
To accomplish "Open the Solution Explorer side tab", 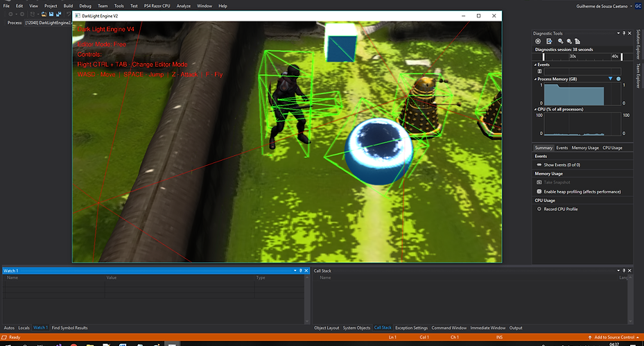I will [x=638, y=44].
